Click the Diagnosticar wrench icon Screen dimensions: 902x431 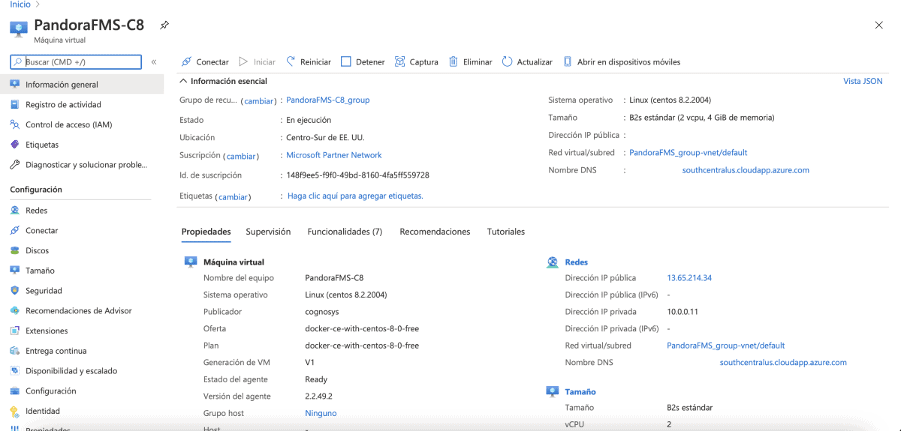[15, 165]
